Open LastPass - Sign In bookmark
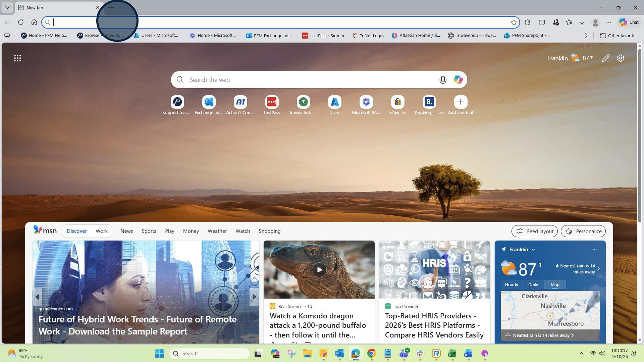 pos(323,36)
